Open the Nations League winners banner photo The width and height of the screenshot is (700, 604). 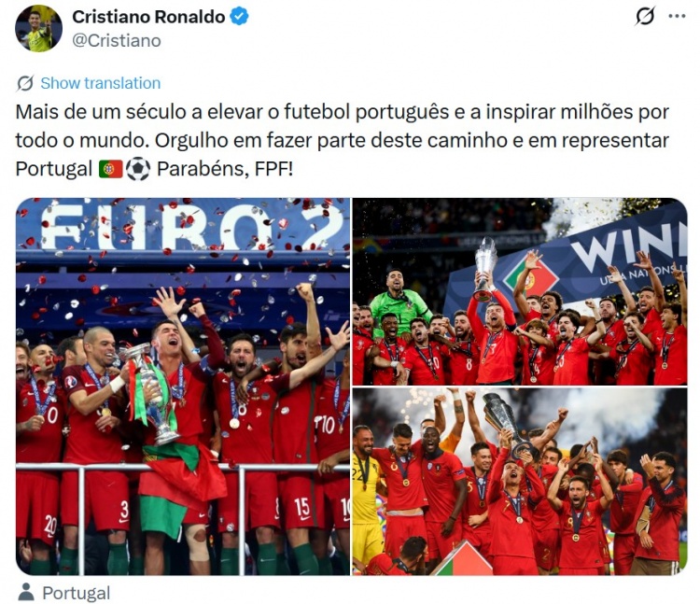click(520, 291)
